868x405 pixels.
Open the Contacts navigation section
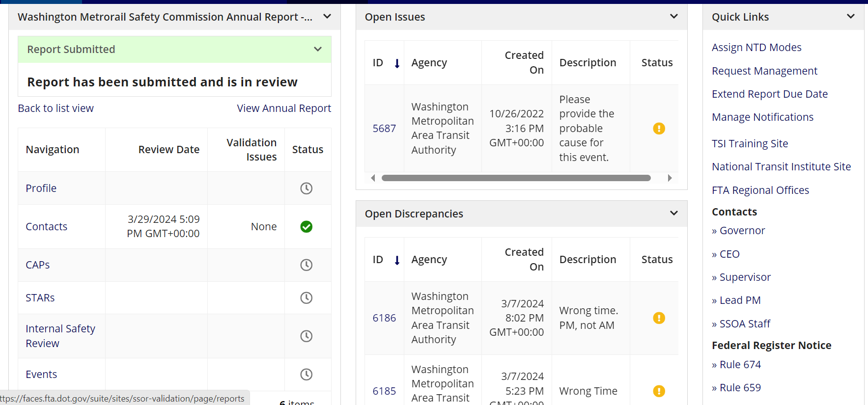click(46, 227)
